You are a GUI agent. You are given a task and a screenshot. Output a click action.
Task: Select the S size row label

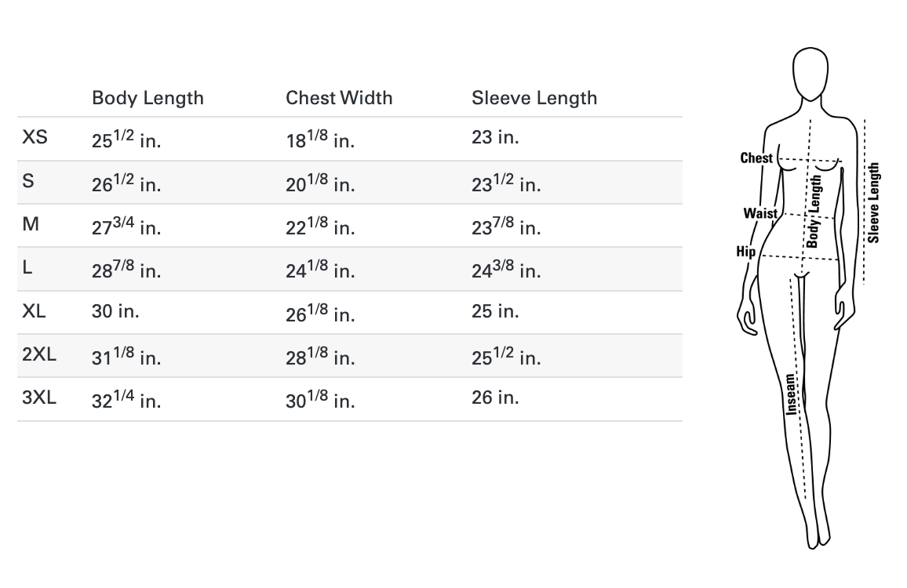(x=28, y=181)
